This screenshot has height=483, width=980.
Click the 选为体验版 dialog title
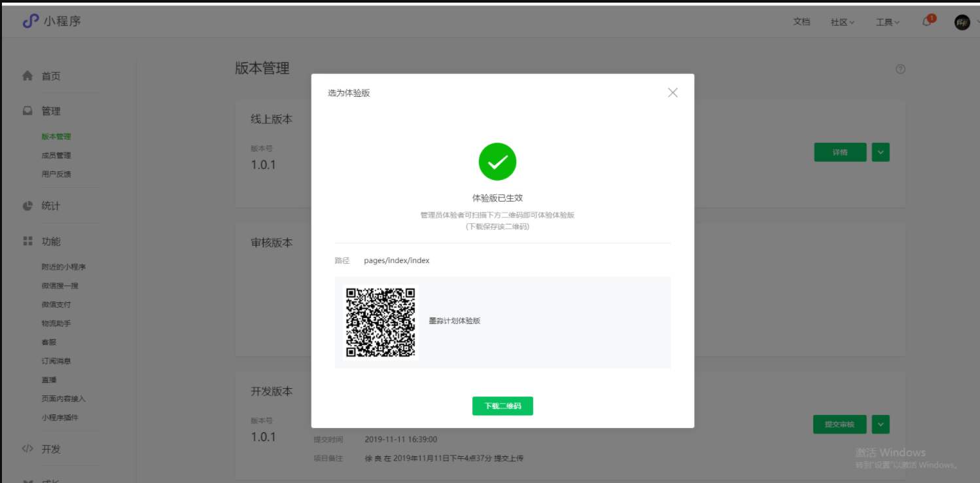[349, 93]
